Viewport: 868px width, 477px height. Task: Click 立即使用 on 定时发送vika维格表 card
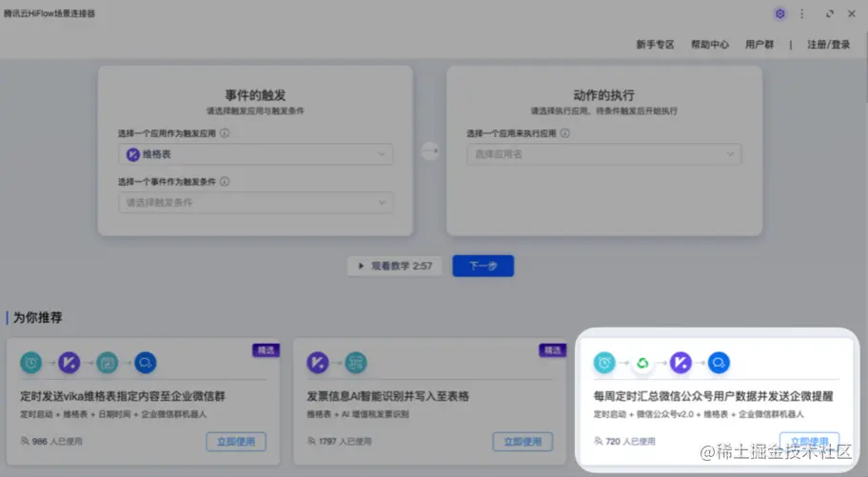pyautogui.click(x=236, y=442)
